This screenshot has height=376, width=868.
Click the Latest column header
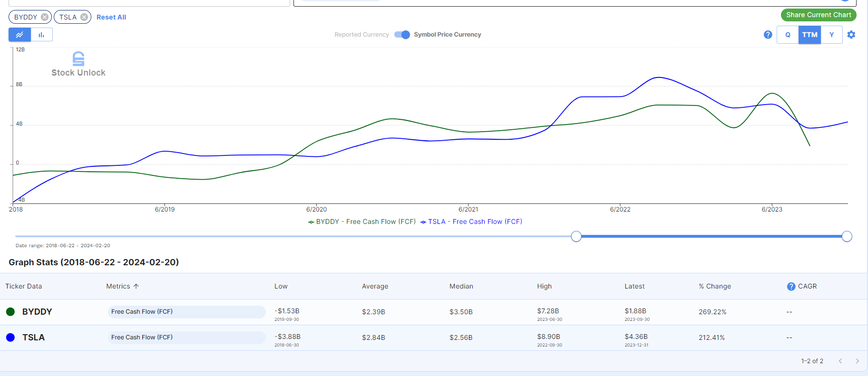click(634, 286)
